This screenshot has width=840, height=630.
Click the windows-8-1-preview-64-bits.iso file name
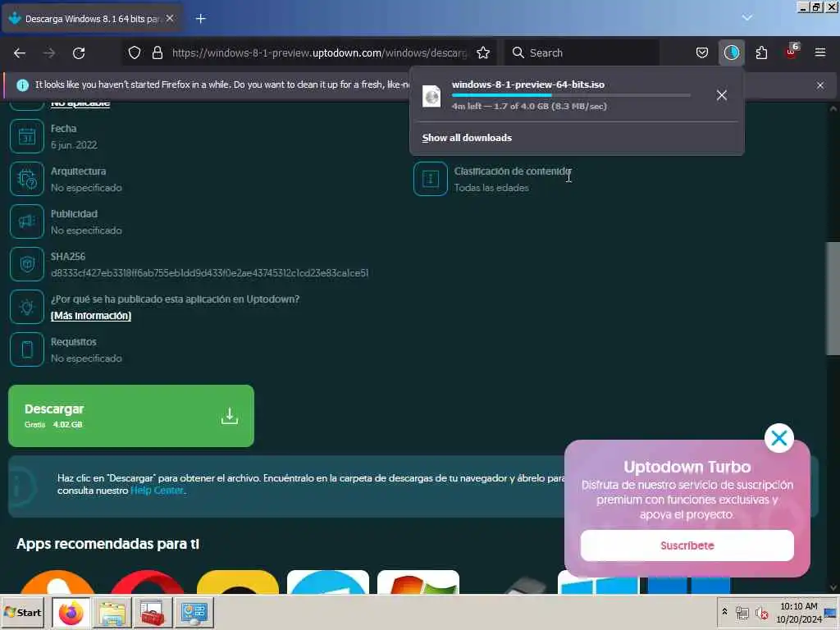coord(527,84)
